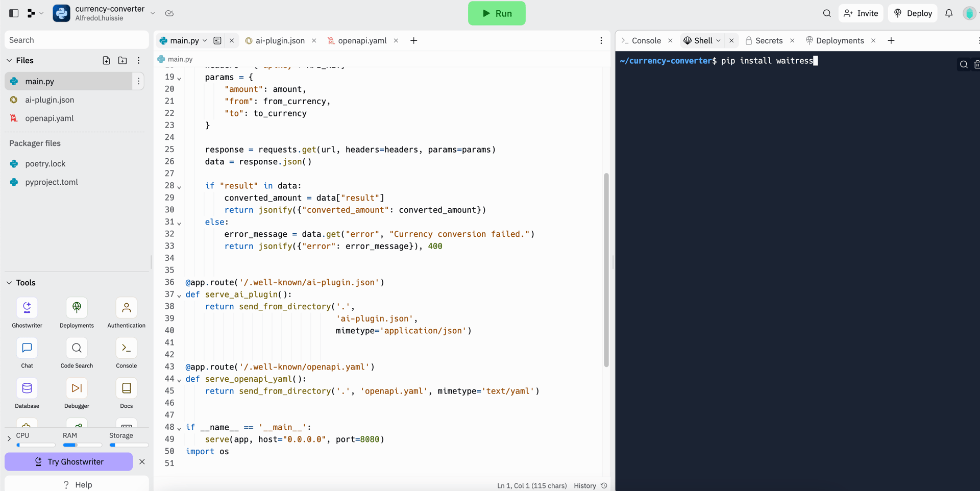The width and height of the screenshot is (980, 491).
Task: Open the Files panel options menu
Action: [x=138, y=60]
